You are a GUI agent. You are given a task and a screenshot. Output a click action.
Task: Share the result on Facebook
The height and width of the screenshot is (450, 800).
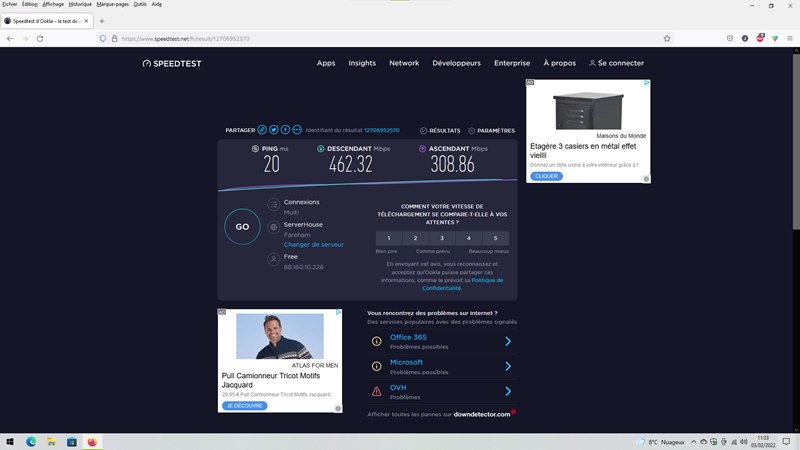(285, 130)
